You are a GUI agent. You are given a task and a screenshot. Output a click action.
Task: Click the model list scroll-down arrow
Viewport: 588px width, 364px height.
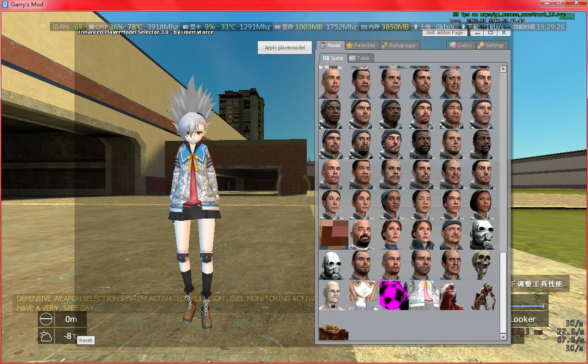coord(503,337)
